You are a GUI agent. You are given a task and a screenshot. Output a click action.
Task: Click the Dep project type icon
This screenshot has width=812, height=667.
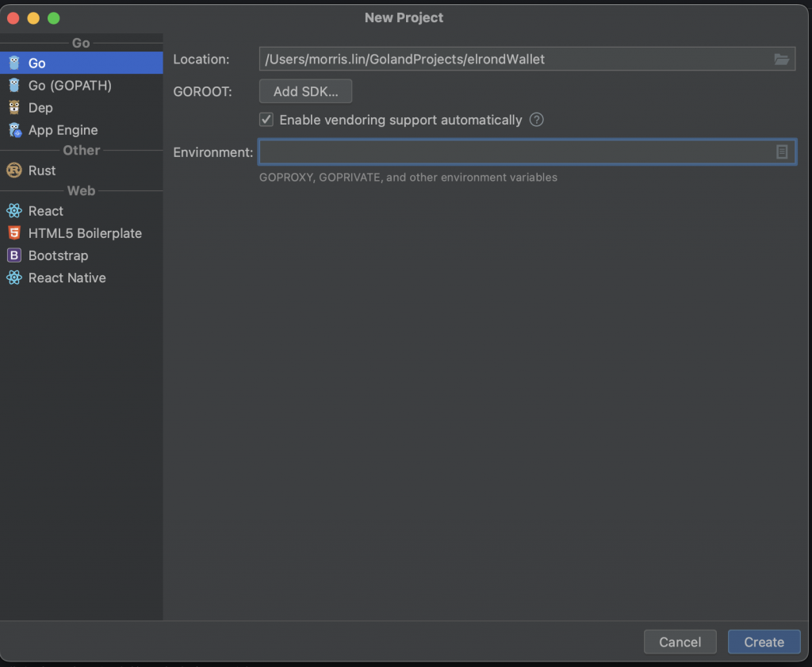click(14, 107)
